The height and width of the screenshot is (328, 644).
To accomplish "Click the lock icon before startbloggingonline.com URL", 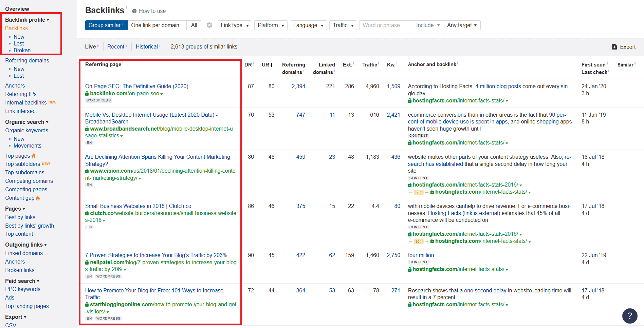I will click(x=87, y=305).
